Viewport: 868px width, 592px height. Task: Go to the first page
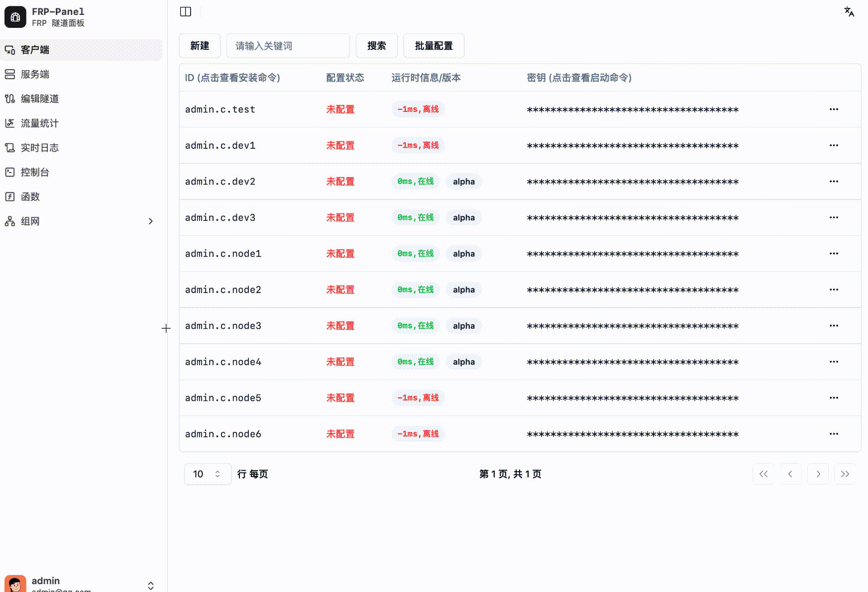click(763, 474)
